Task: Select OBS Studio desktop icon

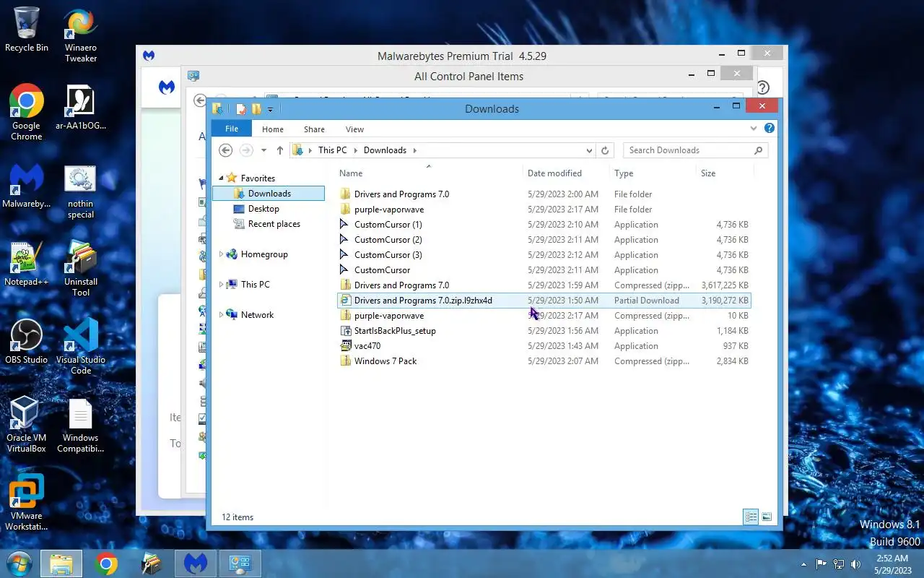Action: 27,342
